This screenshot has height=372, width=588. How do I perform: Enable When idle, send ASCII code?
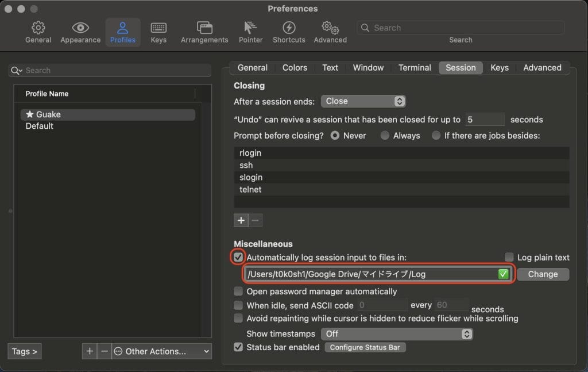[x=238, y=305]
